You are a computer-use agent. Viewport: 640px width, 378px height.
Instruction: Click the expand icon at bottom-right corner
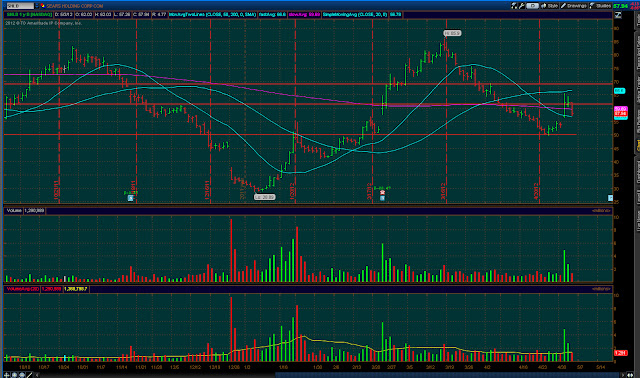pos(630,375)
